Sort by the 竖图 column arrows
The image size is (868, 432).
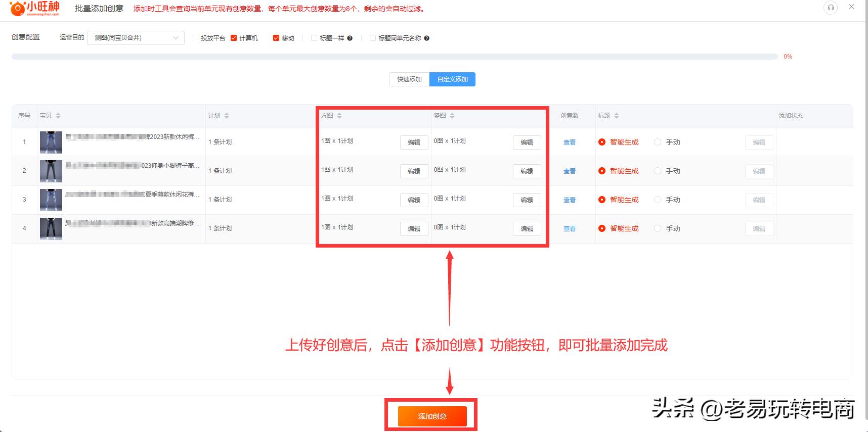coord(452,116)
